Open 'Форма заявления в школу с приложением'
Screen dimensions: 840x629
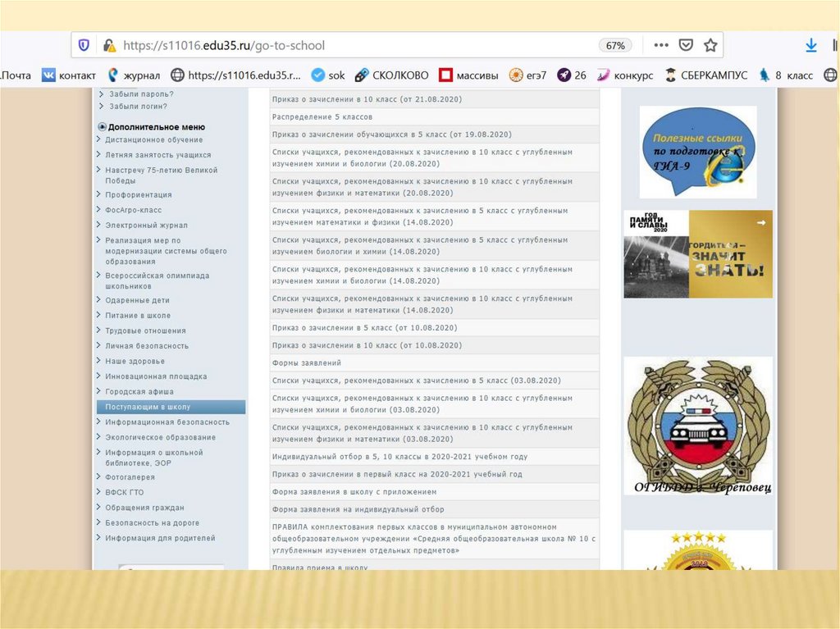354,492
